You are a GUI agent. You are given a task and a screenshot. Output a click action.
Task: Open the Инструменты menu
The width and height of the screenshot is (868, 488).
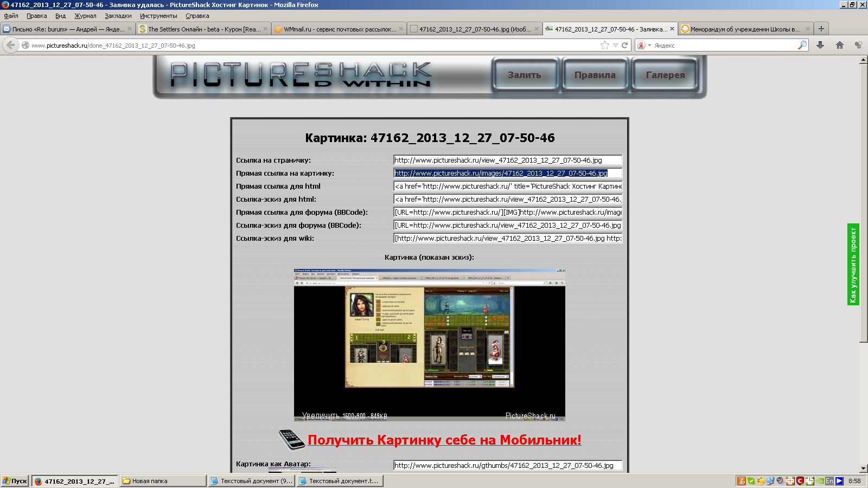pos(158,16)
